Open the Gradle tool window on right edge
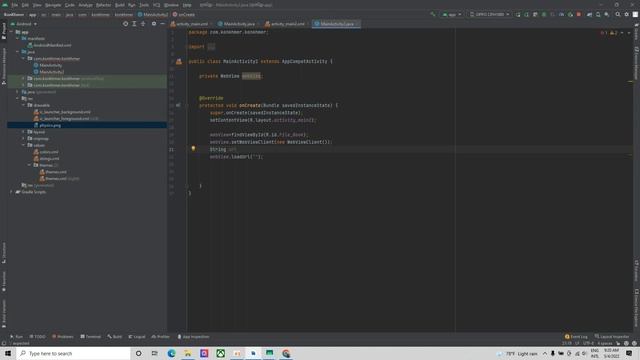640x360 pixels. (x=636, y=31)
